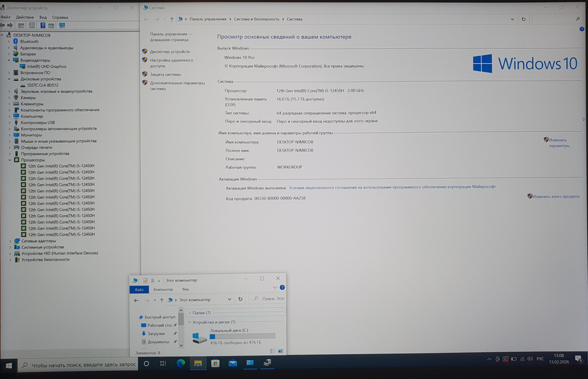
Task: Open the Действие menu in Device Manager
Action: [25, 17]
